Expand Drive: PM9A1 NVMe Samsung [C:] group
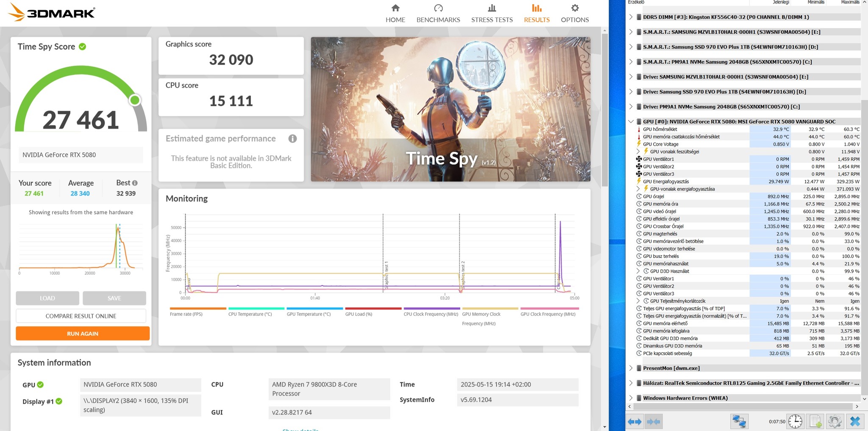 click(x=631, y=106)
